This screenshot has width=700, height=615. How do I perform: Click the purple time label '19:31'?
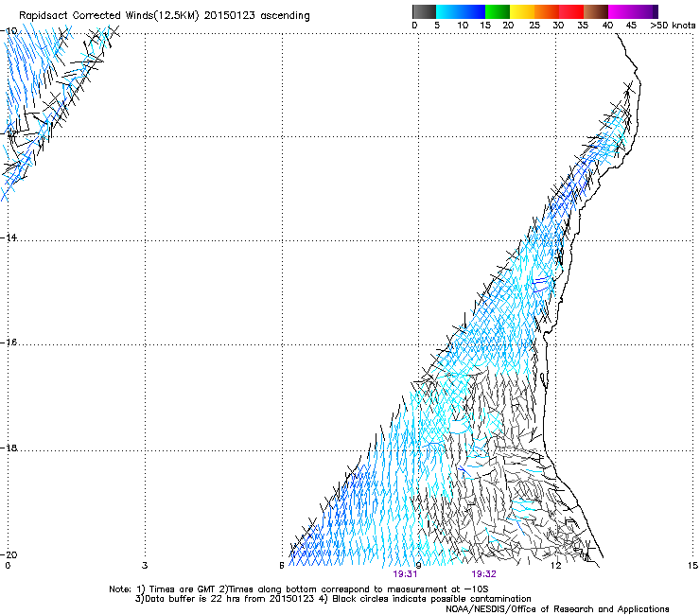click(405, 574)
